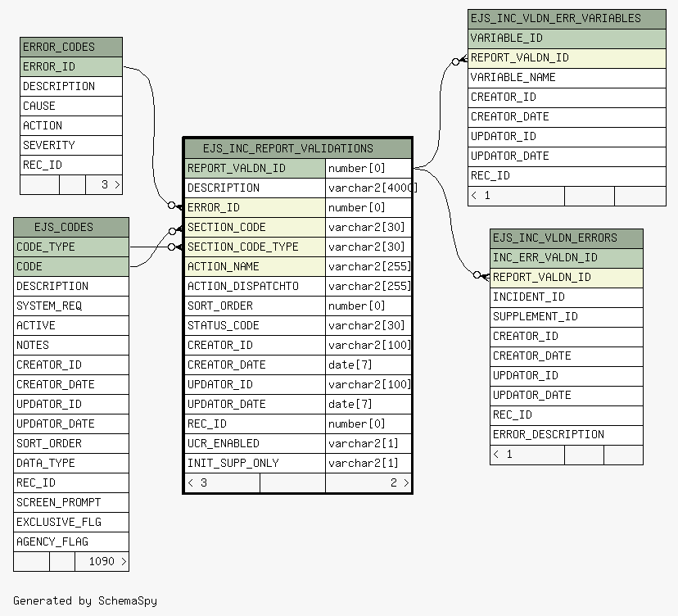Select SORT_ORDER column in EJS_INC_REPORT_VALIDATIONS
Screen dimensions: 678x616
click(255, 306)
